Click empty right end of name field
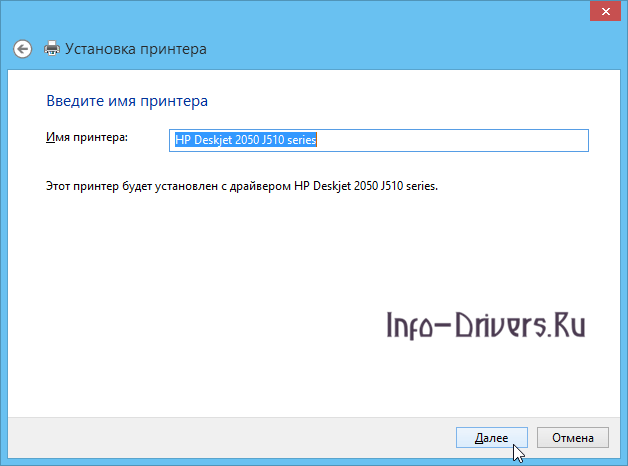 tap(520, 140)
